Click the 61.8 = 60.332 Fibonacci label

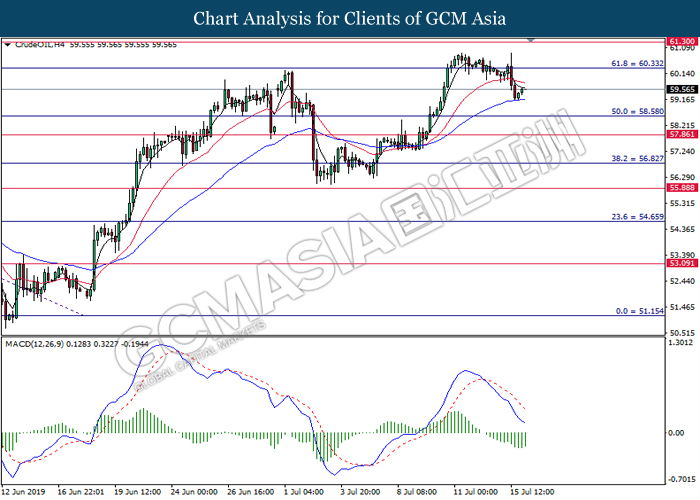pyautogui.click(x=637, y=63)
